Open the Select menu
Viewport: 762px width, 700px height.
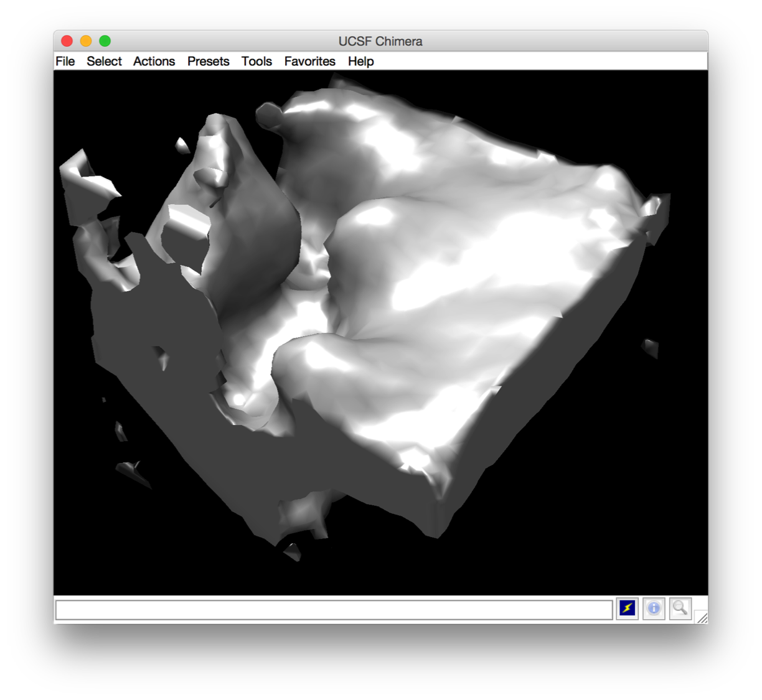[104, 61]
